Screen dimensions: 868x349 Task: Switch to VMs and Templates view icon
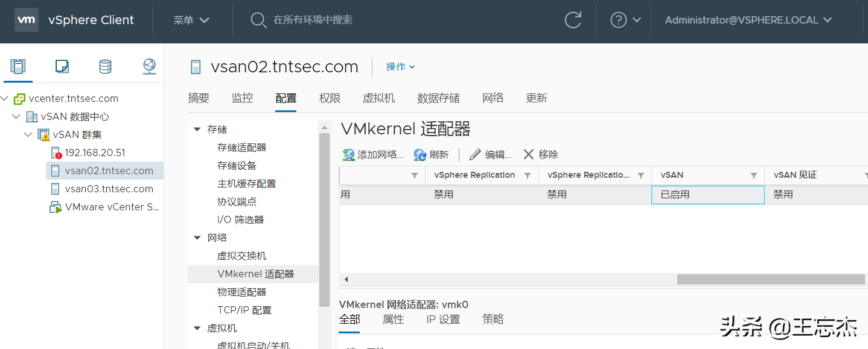tap(62, 66)
